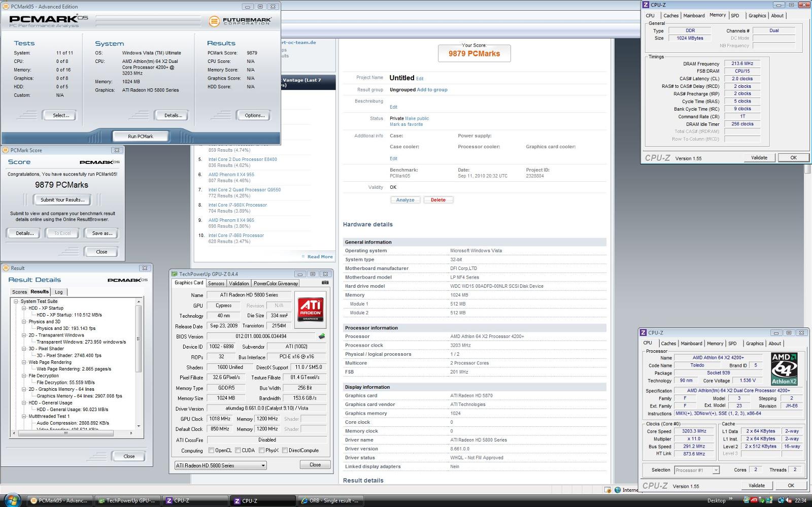Click the Internet zone globe icon
Screen dimensions: 812x507
click(618, 490)
